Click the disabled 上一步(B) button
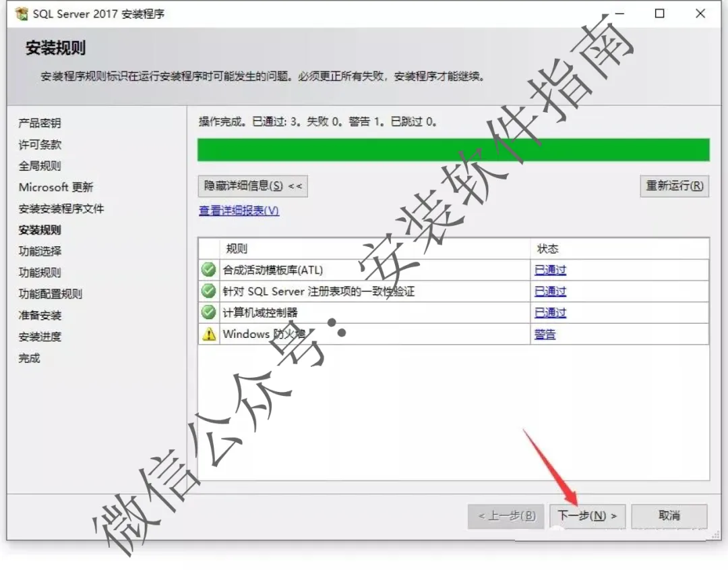The width and height of the screenshot is (728, 570). tap(506, 516)
